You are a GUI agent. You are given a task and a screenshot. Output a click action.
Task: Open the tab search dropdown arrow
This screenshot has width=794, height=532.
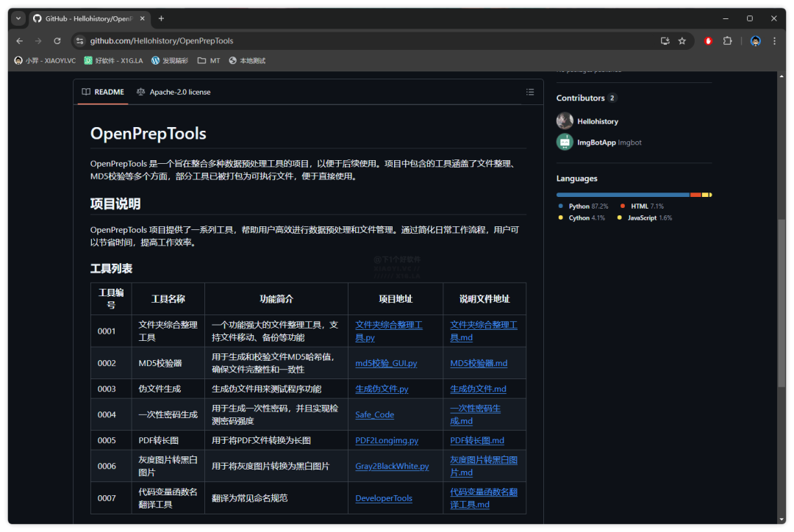pos(18,18)
